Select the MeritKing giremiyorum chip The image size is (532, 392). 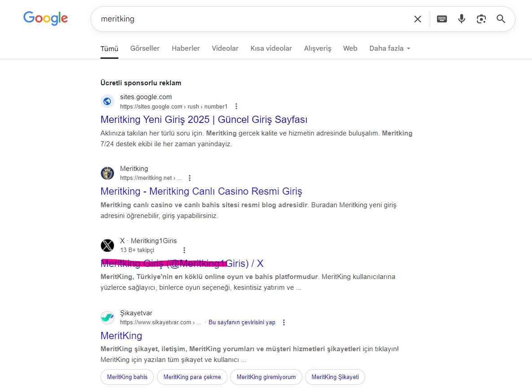pyautogui.click(x=266, y=377)
